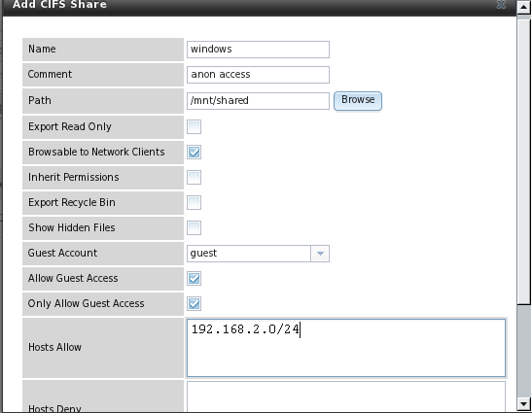
Task: Open the Browse path button
Action: coord(358,101)
